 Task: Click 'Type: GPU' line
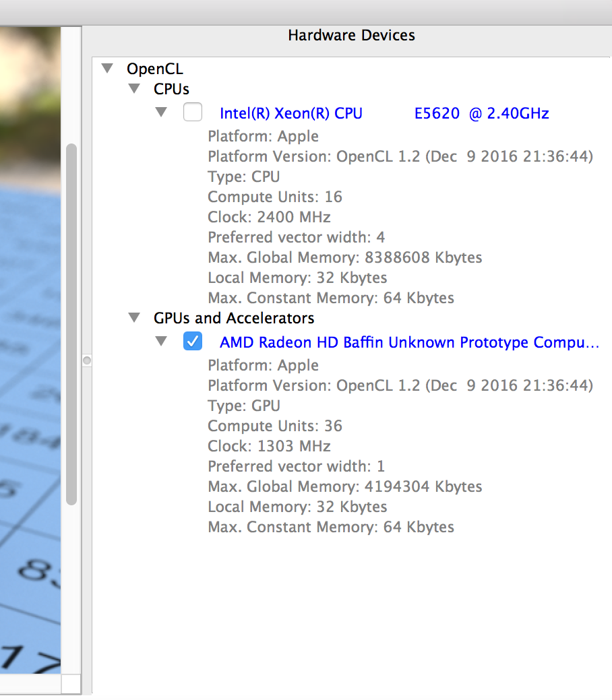[x=244, y=406]
